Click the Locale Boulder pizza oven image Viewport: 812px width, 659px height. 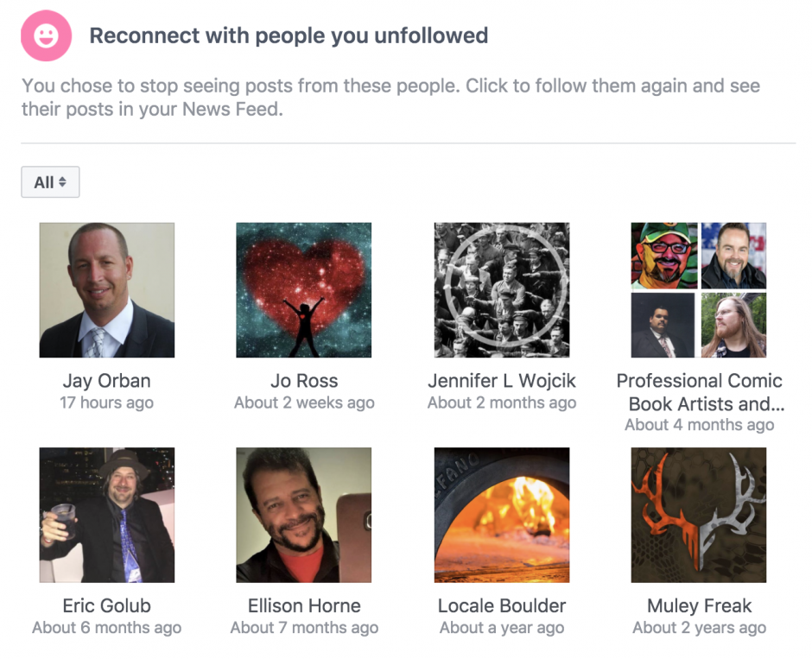(x=502, y=515)
